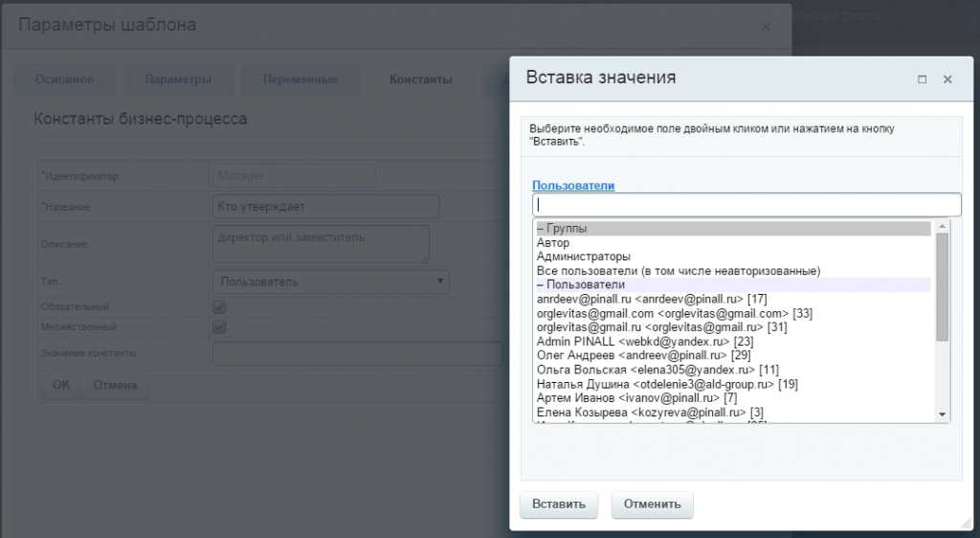Close the Параметры шаблона window

766,27
